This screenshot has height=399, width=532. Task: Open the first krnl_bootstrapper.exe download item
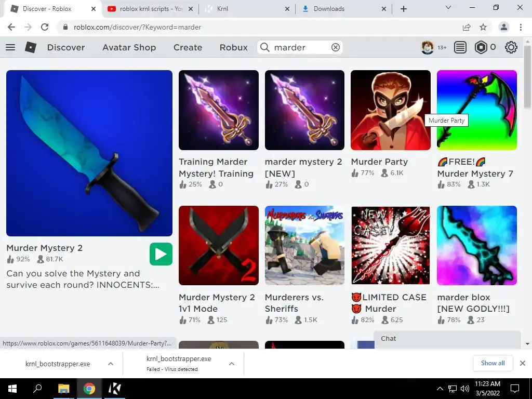click(x=58, y=364)
